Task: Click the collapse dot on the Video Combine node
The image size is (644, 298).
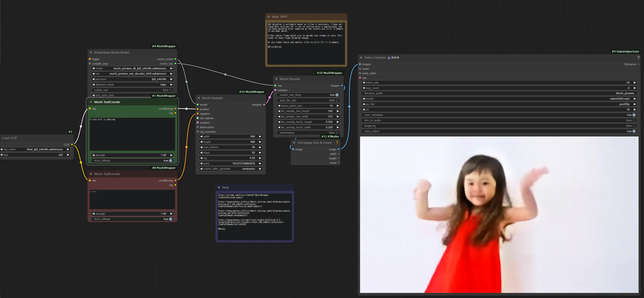Action: click(361, 57)
